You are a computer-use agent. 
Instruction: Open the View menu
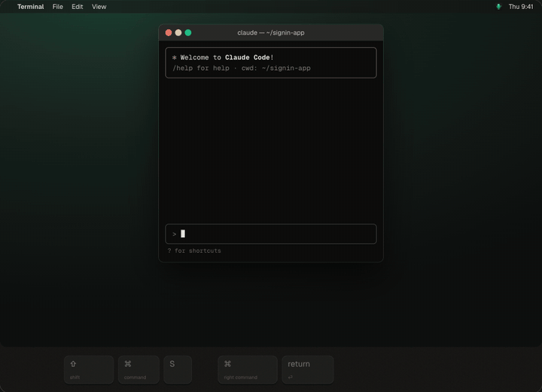click(x=99, y=7)
